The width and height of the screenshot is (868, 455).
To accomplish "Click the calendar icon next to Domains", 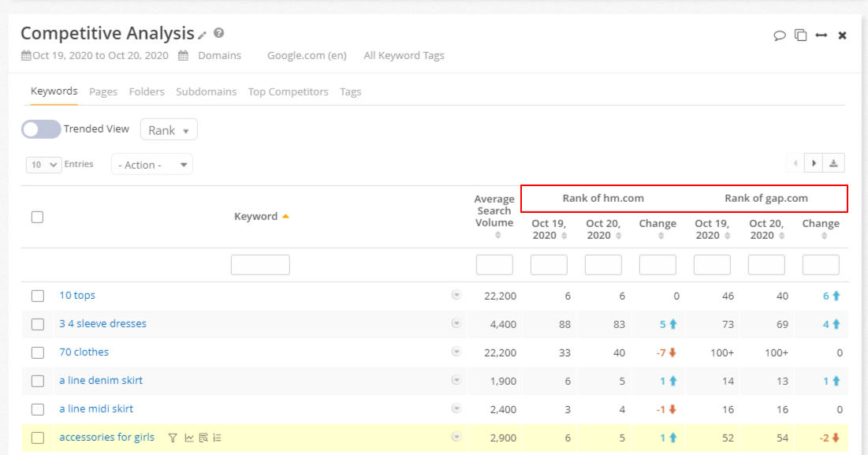I will coord(183,55).
